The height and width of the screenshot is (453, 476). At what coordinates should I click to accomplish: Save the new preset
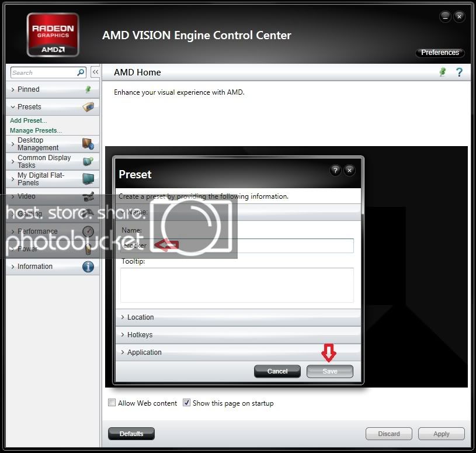tap(329, 371)
